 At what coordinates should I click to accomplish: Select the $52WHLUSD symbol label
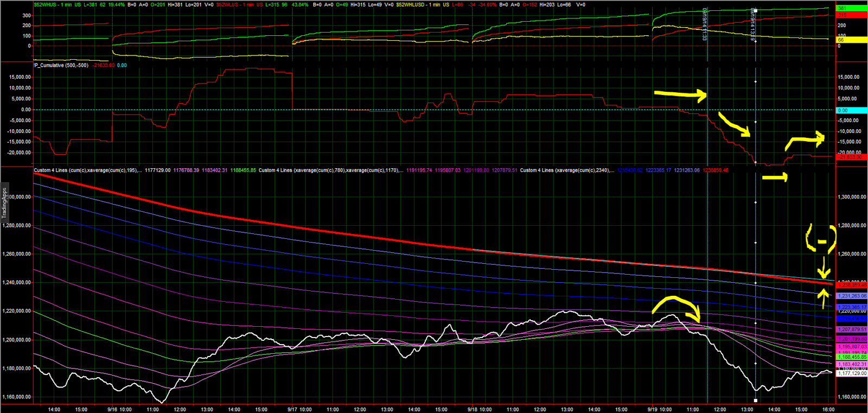point(411,4)
